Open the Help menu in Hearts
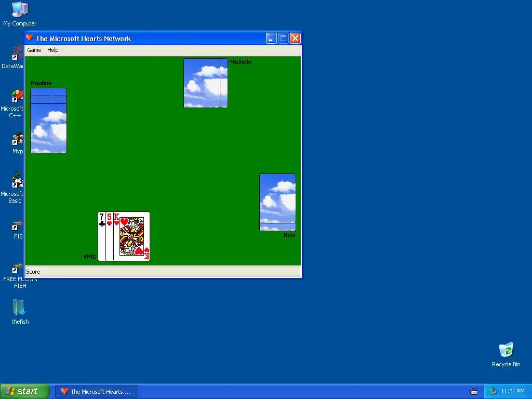532x399 pixels. (52, 50)
